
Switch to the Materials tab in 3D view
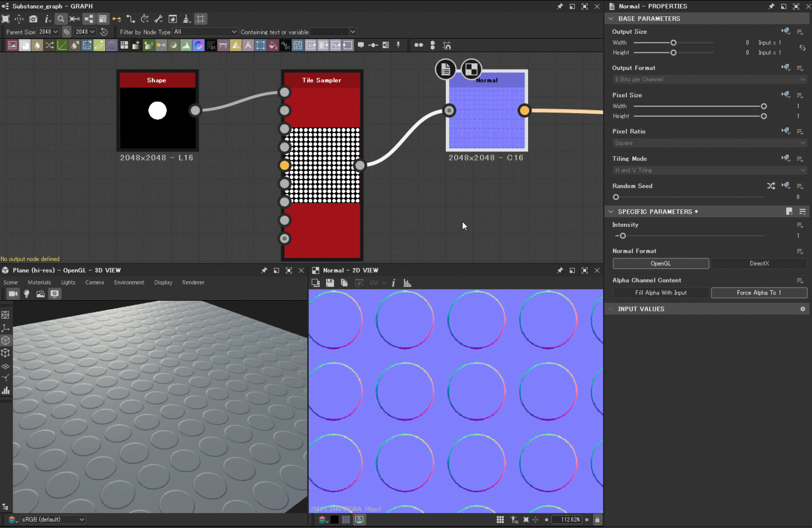[39, 282]
